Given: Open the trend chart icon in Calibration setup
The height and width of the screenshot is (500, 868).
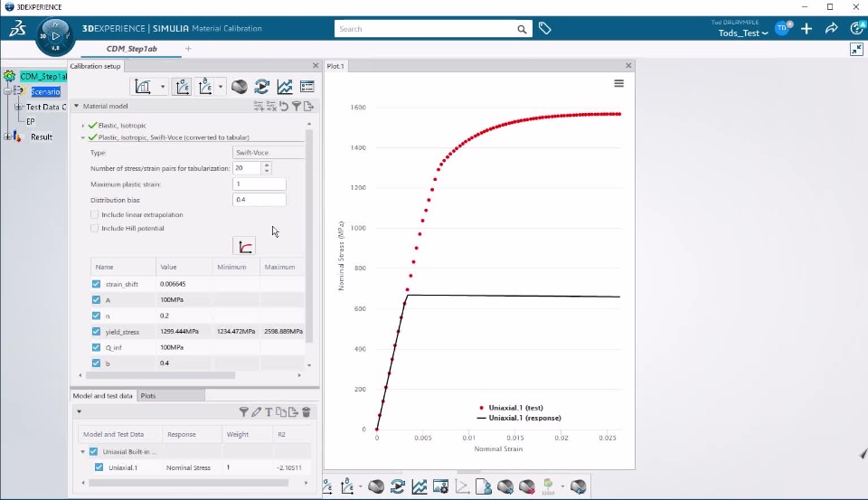Looking at the screenshot, I should tap(285, 87).
